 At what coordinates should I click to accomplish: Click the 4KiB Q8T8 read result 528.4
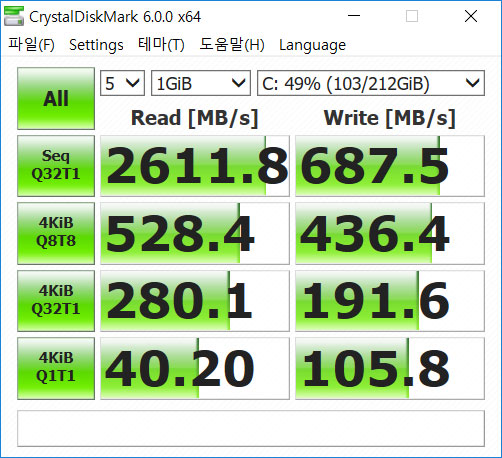click(x=195, y=233)
